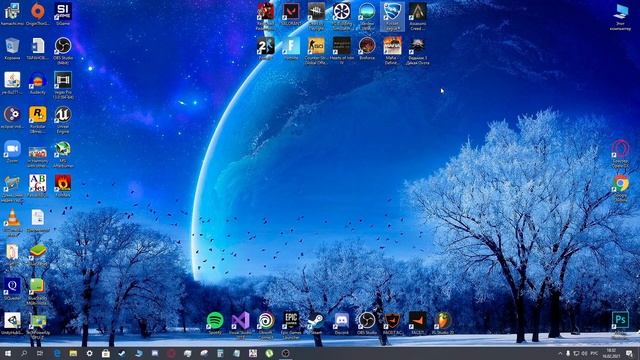Launch FL Studio 20 shortcut

coord(443,323)
